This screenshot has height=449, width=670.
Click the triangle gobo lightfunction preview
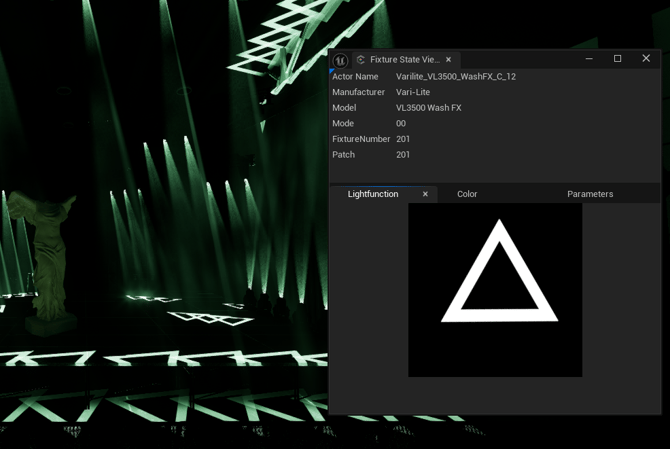(495, 290)
